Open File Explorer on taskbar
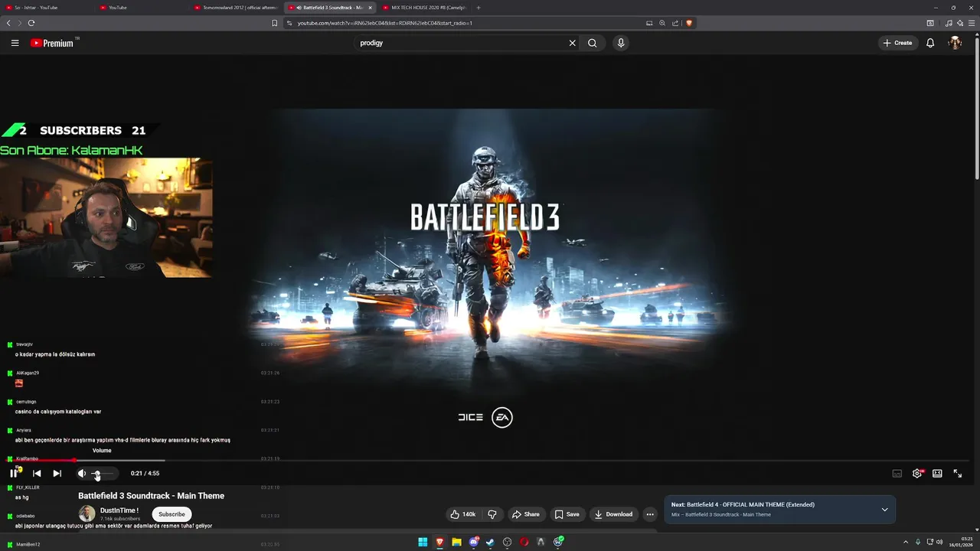This screenshot has width=980, height=551. pos(456,542)
